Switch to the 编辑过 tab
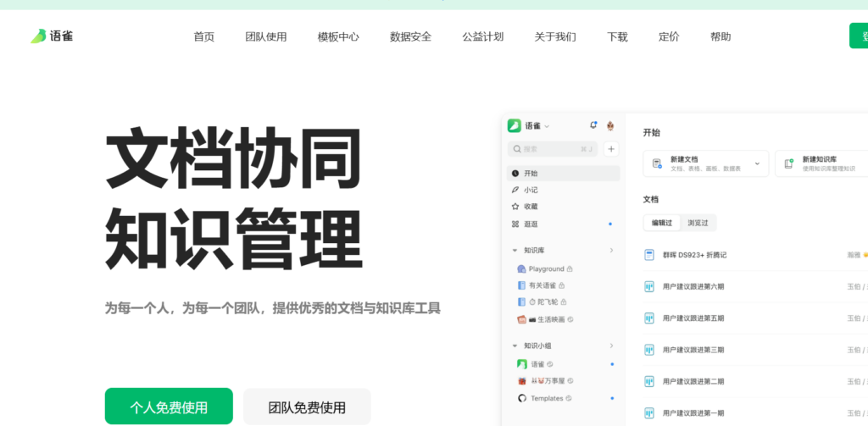 click(x=661, y=223)
